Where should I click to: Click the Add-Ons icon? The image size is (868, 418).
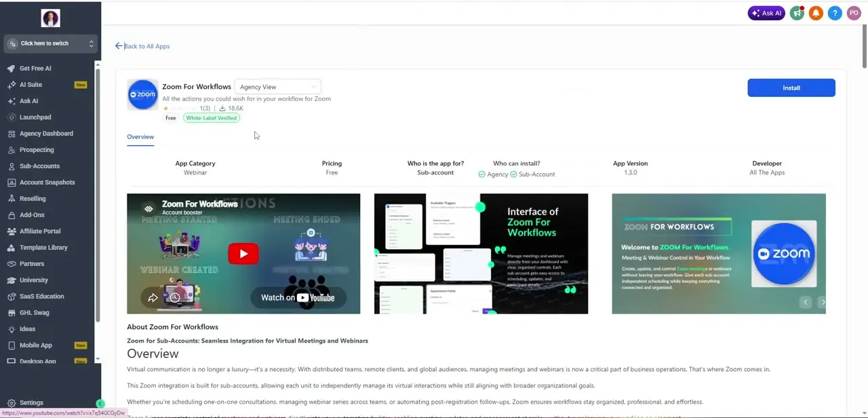[12, 215]
